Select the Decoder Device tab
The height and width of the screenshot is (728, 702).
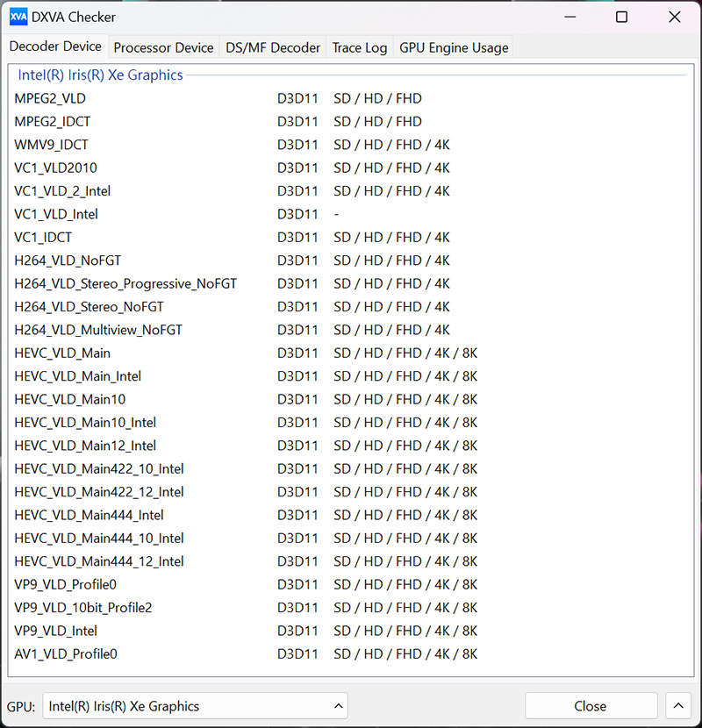pyautogui.click(x=55, y=46)
